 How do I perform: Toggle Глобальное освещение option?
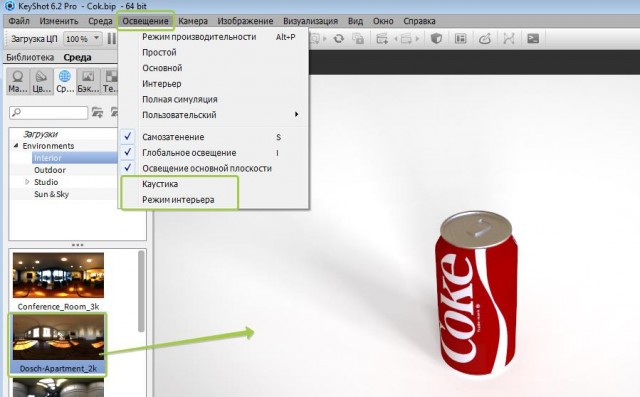pos(213,153)
